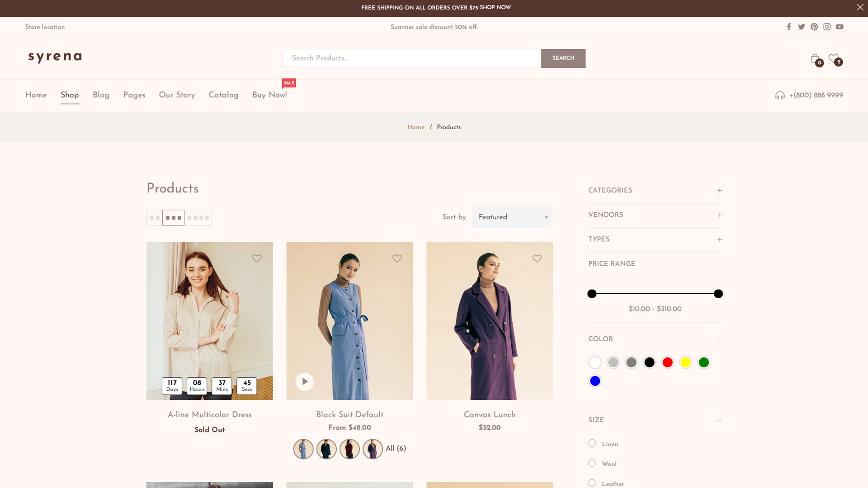Image resolution: width=868 pixels, height=488 pixels.
Task: Filter by green color swatch
Action: pos(704,362)
